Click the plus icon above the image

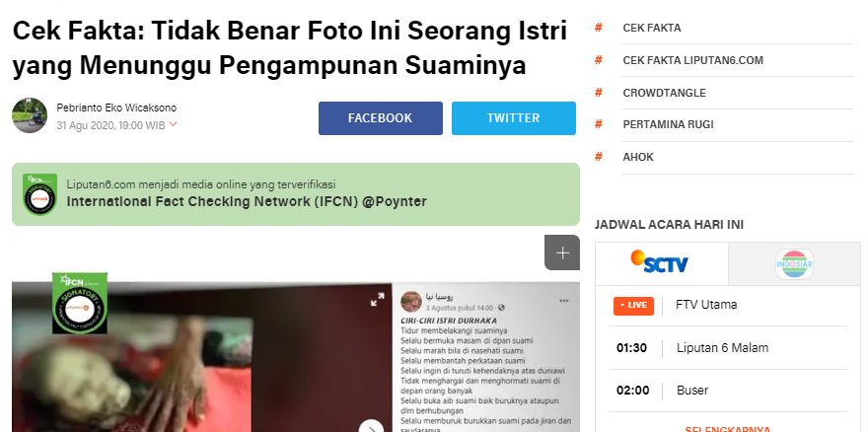[x=562, y=252]
